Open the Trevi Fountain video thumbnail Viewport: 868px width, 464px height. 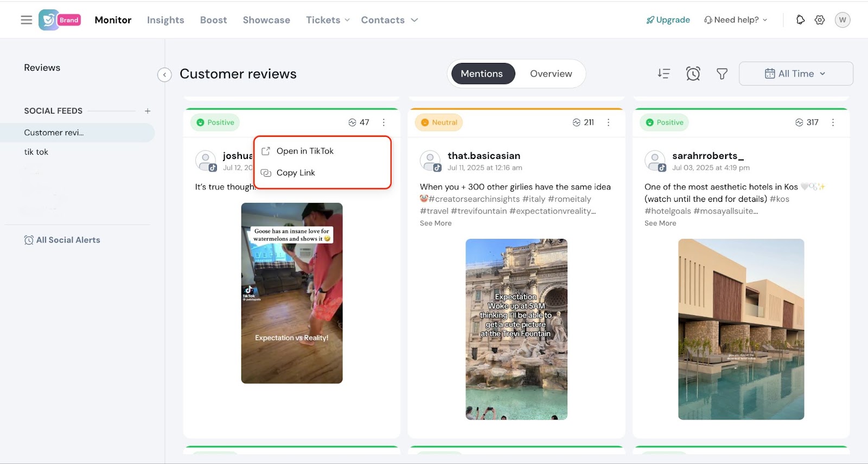pyautogui.click(x=516, y=329)
